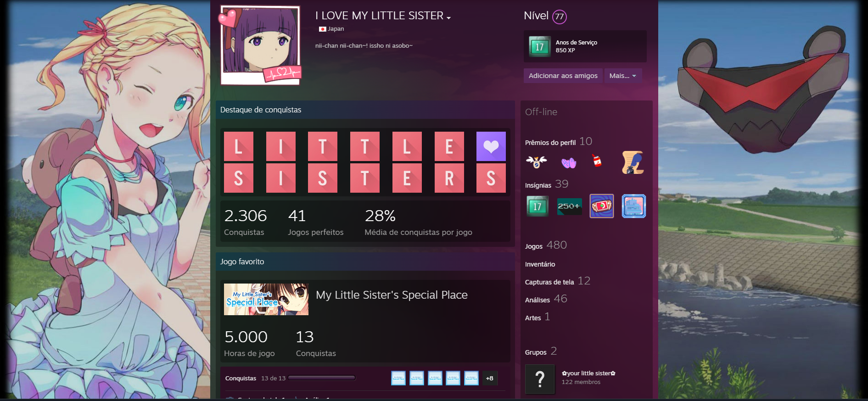Click the 250+ game collector badge
868x401 pixels.
569,206
